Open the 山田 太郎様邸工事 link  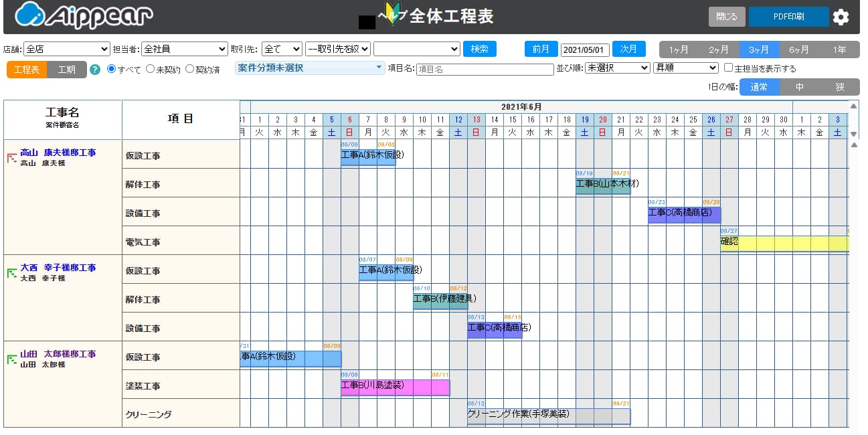point(58,354)
